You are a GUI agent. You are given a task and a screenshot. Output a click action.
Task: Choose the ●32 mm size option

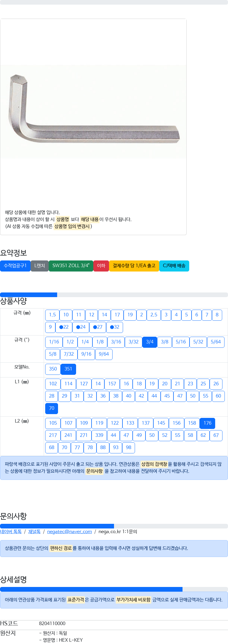click(x=115, y=327)
